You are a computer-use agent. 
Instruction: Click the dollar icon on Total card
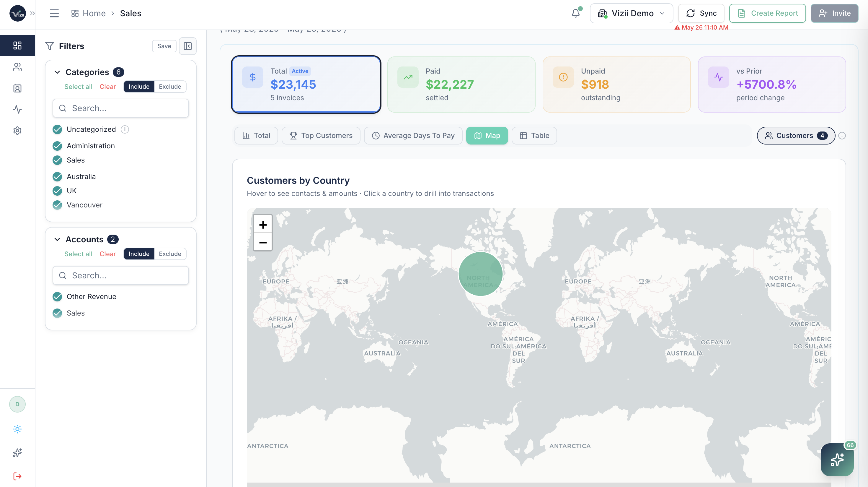(x=253, y=77)
